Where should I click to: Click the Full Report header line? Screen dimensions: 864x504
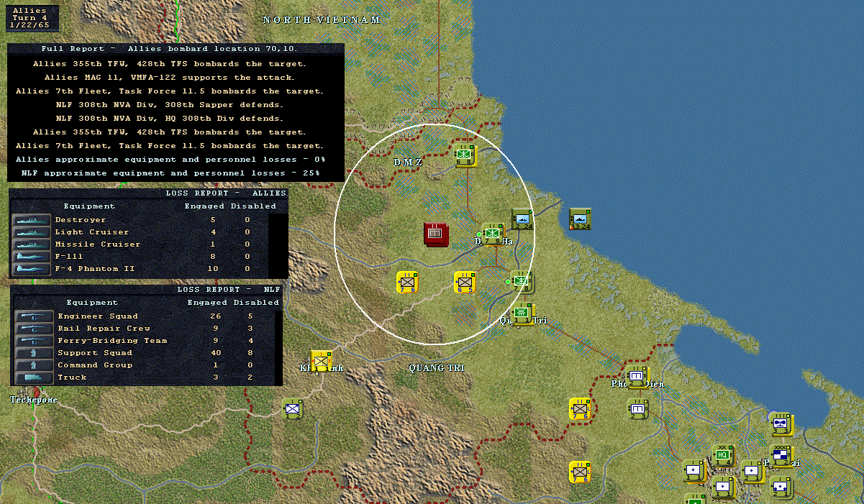[170, 49]
